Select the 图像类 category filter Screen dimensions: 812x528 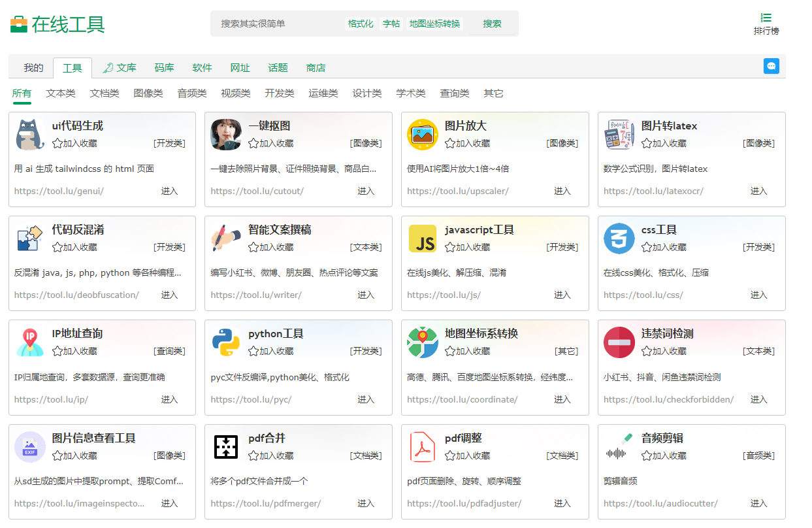coord(148,93)
